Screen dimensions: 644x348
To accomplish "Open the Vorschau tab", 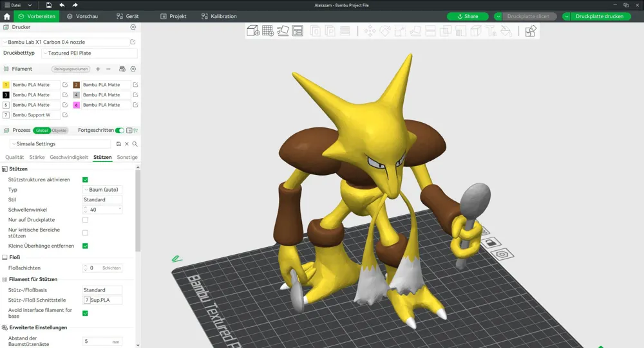I will (x=82, y=17).
